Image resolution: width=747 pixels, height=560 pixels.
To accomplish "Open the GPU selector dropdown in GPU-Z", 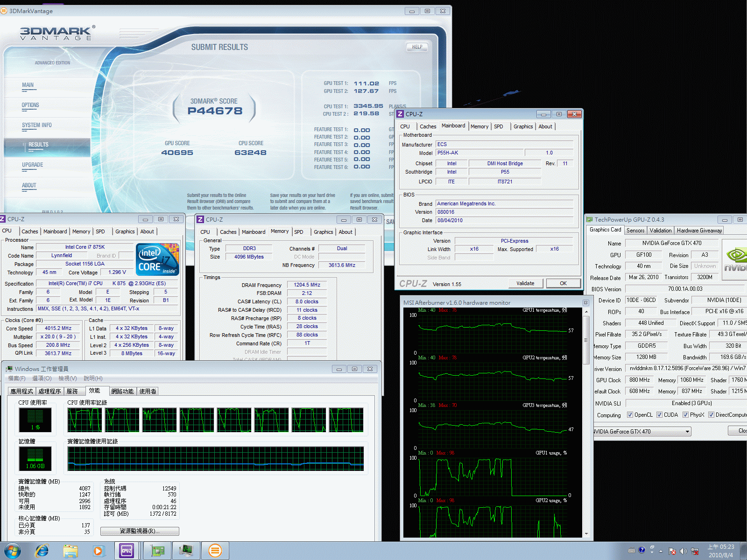I will pos(642,432).
